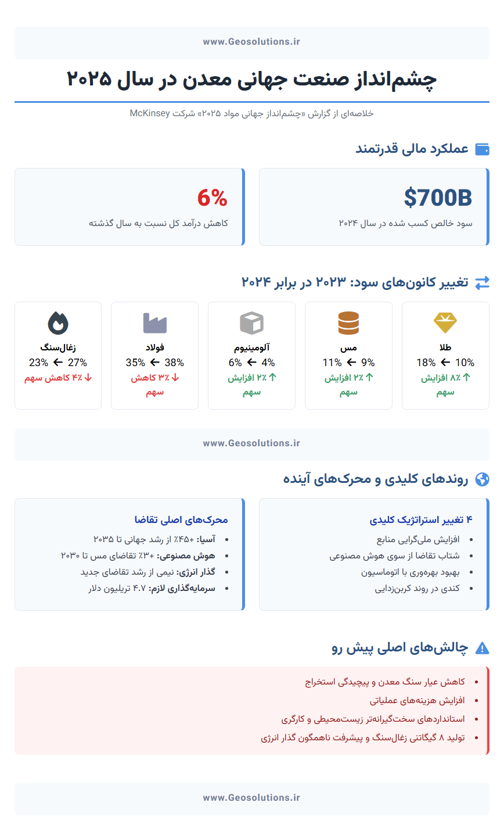This screenshot has width=504, height=824.
Task: Click the copper coins stack icon
Action: [348, 323]
